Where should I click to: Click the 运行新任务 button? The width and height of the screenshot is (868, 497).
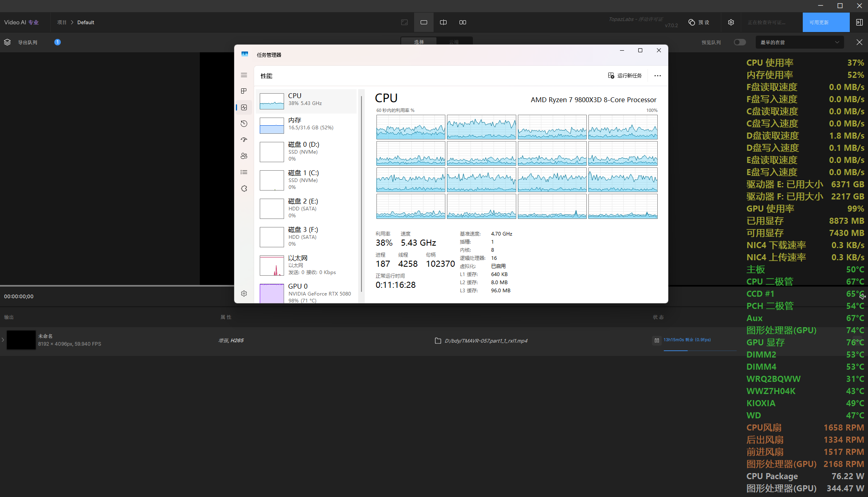click(625, 76)
